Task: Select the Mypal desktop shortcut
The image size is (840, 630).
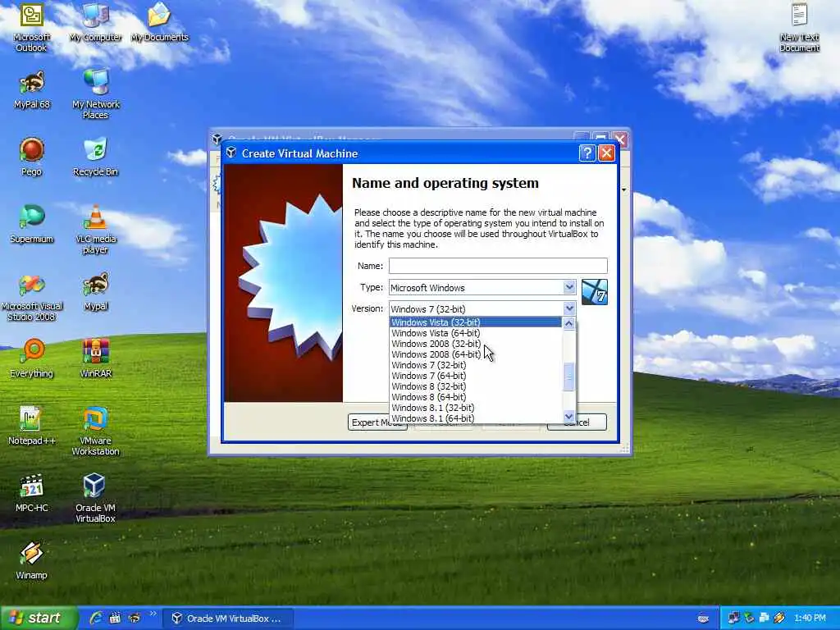Action: point(95,293)
